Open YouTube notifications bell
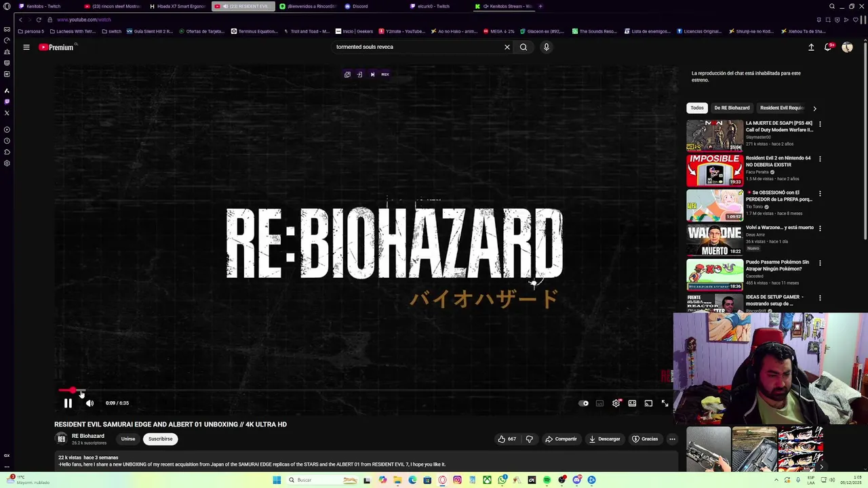Viewport: 868px width, 488px height. [x=828, y=47]
